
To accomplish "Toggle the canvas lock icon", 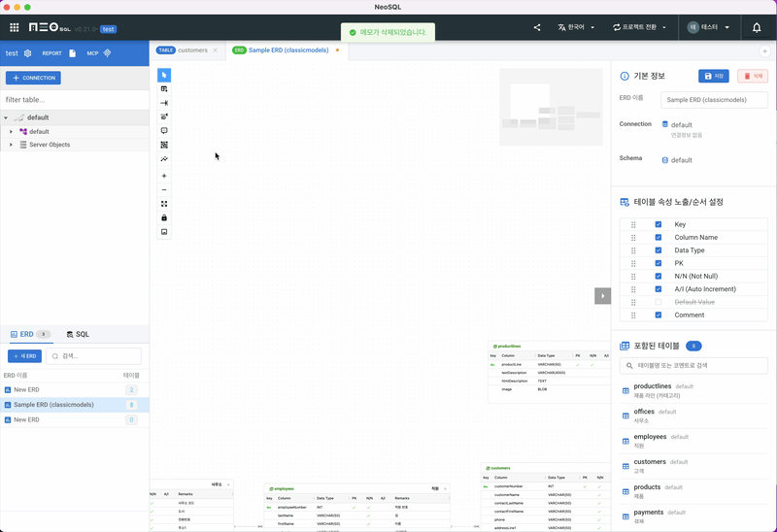I will 164,217.
